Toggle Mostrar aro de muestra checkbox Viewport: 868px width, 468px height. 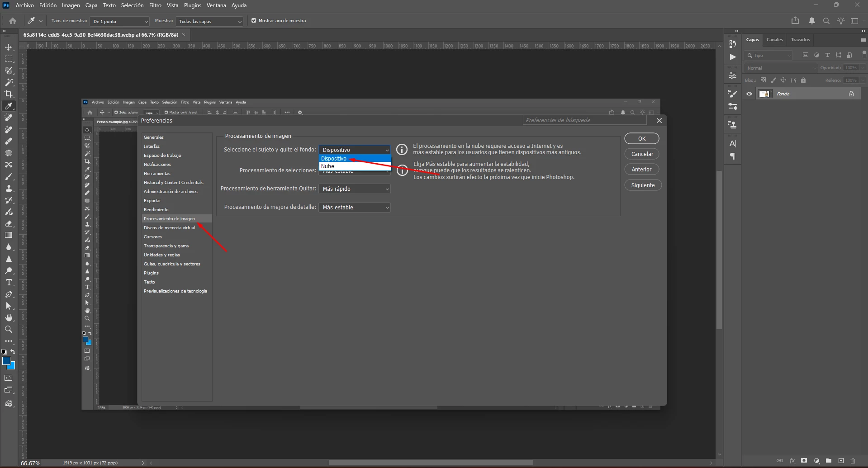coord(254,21)
